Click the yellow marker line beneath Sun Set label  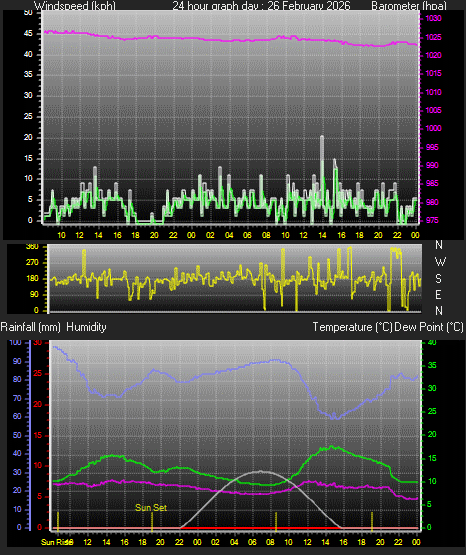coord(152,521)
